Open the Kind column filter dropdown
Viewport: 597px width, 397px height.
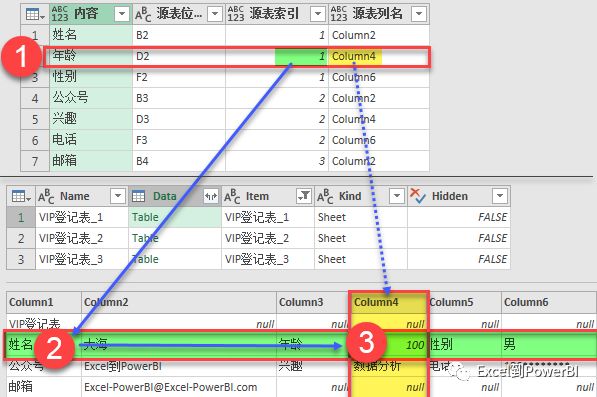(x=397, y=196)
